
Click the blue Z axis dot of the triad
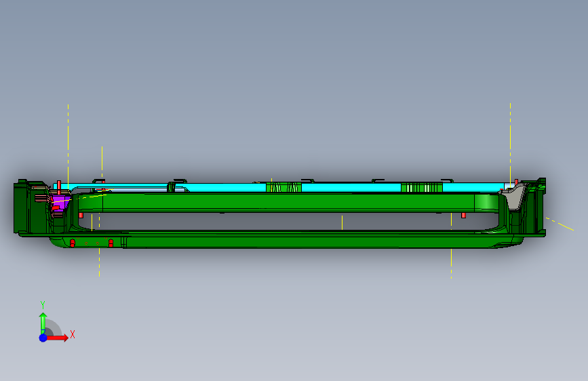coord(43,338)
